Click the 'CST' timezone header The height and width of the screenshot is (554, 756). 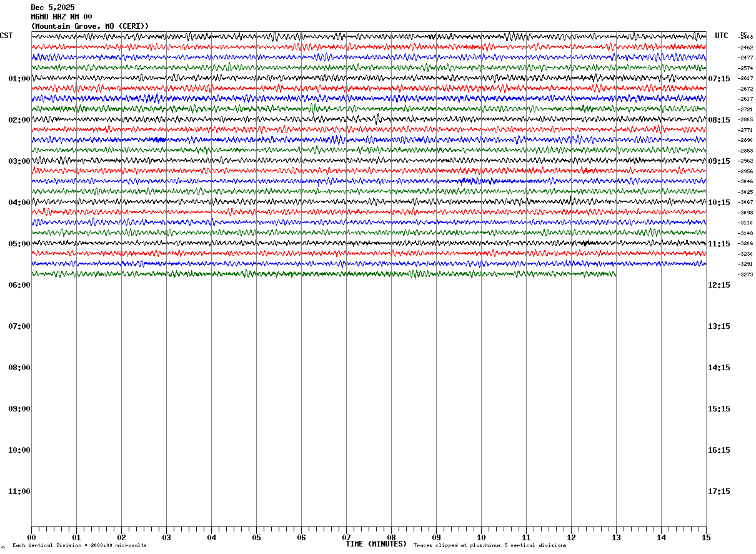pos(6,36)
